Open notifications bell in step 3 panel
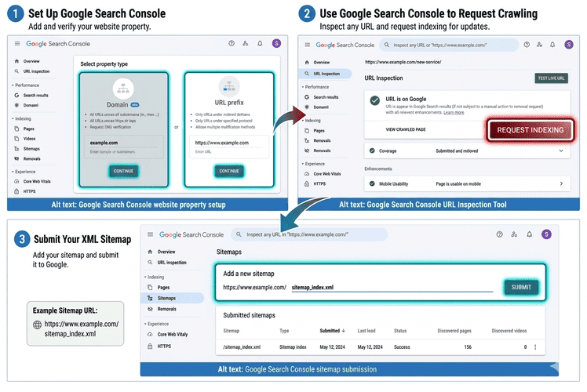Viewport: 587px width, 392px height. [x=530, y=234]
